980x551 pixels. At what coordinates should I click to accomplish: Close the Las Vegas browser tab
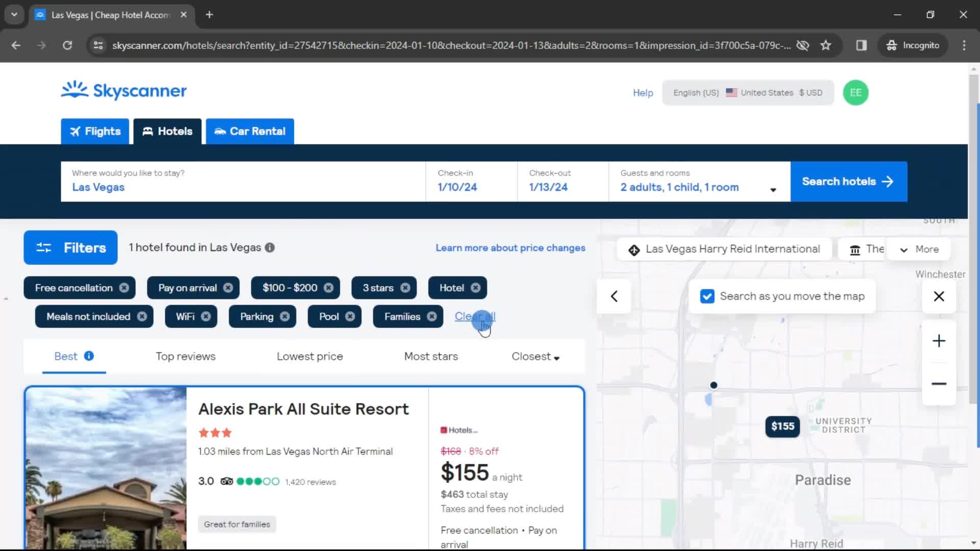pos(184,15)
